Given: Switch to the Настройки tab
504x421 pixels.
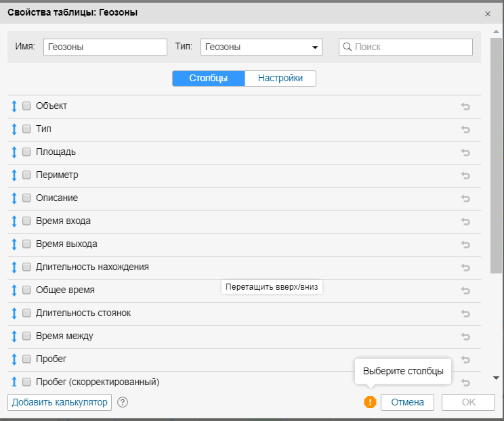Looking at the screenshot, I should point(280,79).
